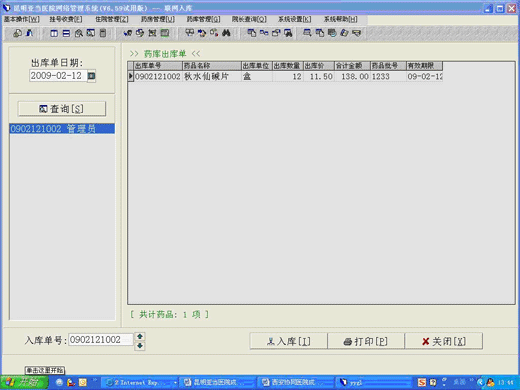The image size is (520, 390).
Task: Click the 入库[I] button
Action: 289,341
